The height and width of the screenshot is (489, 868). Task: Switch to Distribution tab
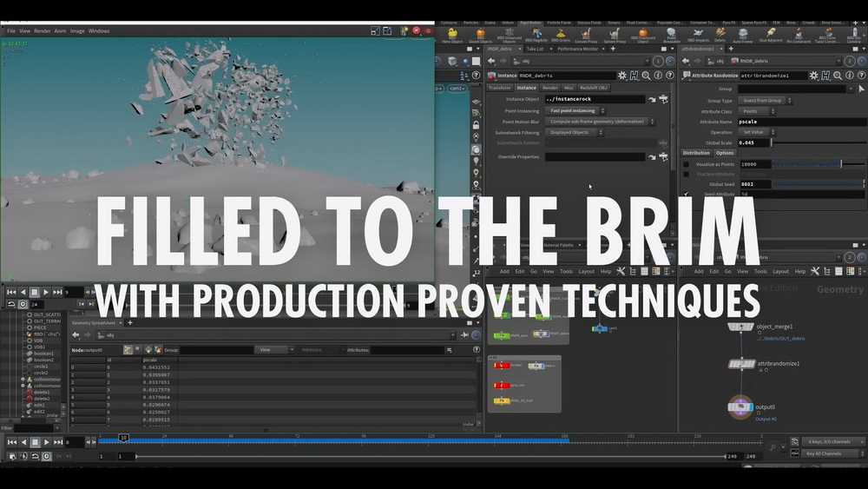(x=696, y=153)
